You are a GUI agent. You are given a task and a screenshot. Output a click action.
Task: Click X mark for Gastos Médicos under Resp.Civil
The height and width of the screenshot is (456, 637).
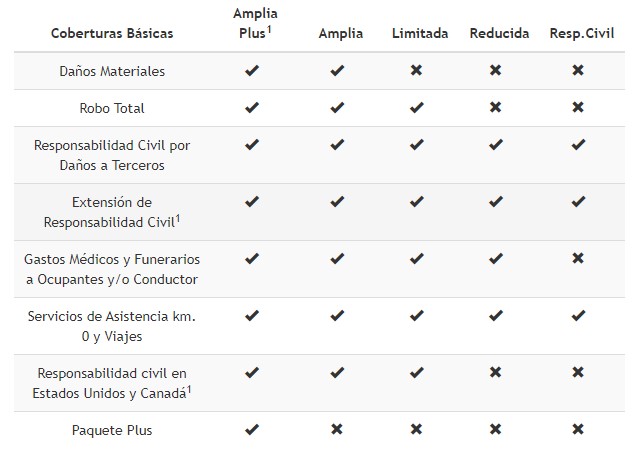577,259
